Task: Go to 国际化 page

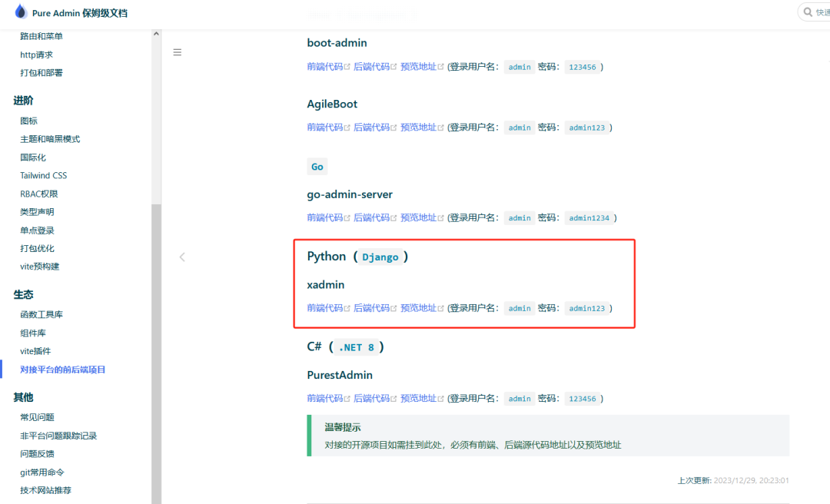Action: click(33, 157)
